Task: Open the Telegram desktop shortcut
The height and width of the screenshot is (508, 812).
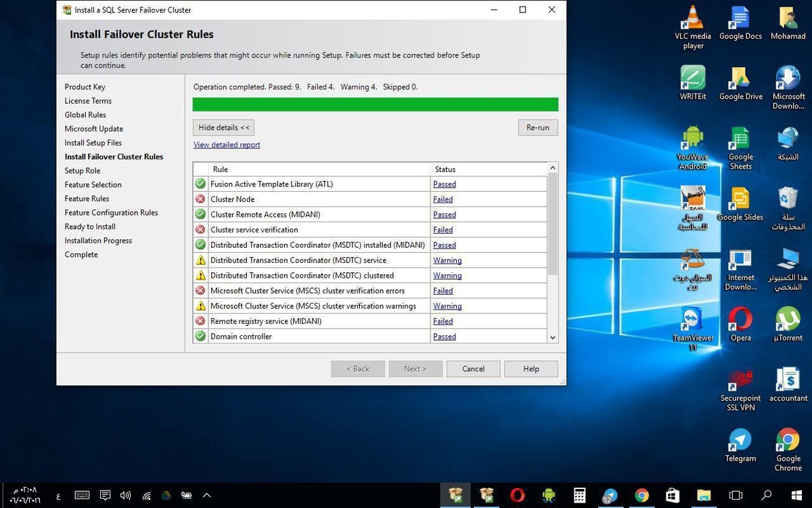Action: tap(740, 446)
